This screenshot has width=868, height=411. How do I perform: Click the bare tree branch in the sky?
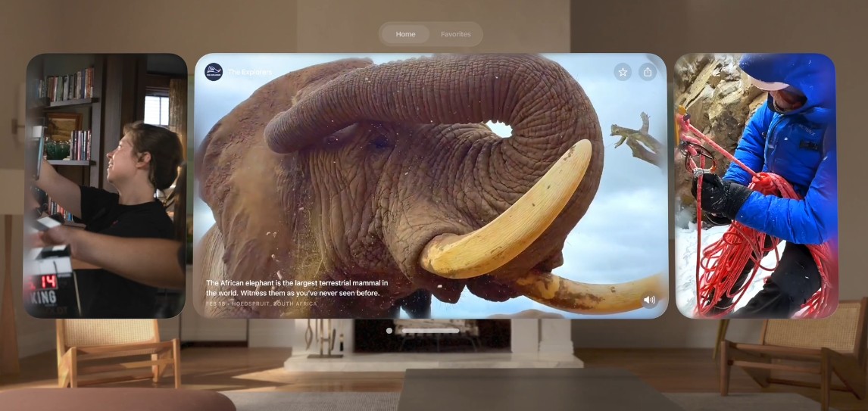click(636, 140)
